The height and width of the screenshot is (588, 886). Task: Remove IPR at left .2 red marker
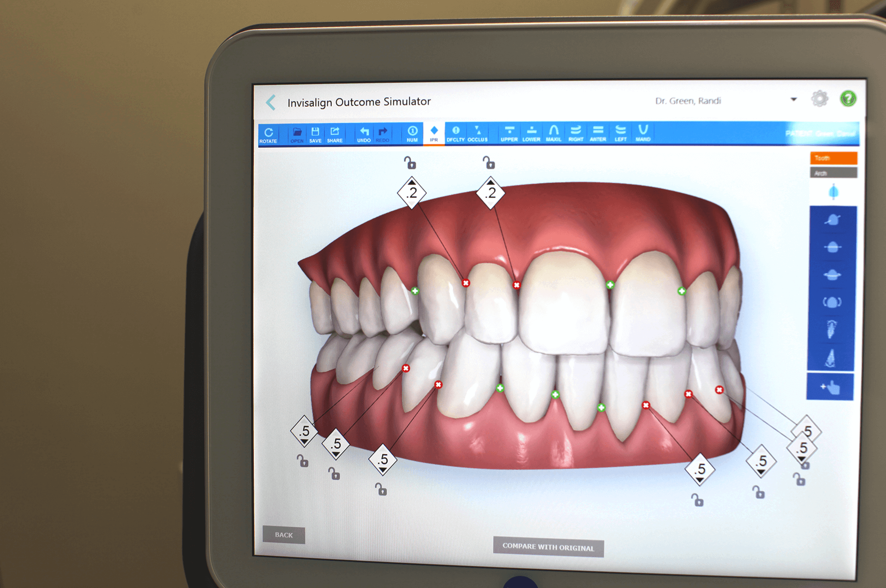tap(466, 283)
